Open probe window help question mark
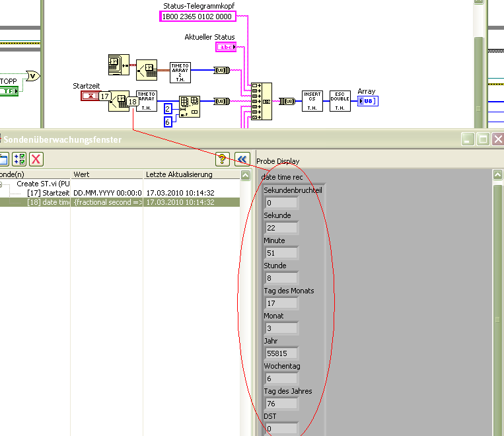Viewport: 504px width, 436px height. pos(223,159)
